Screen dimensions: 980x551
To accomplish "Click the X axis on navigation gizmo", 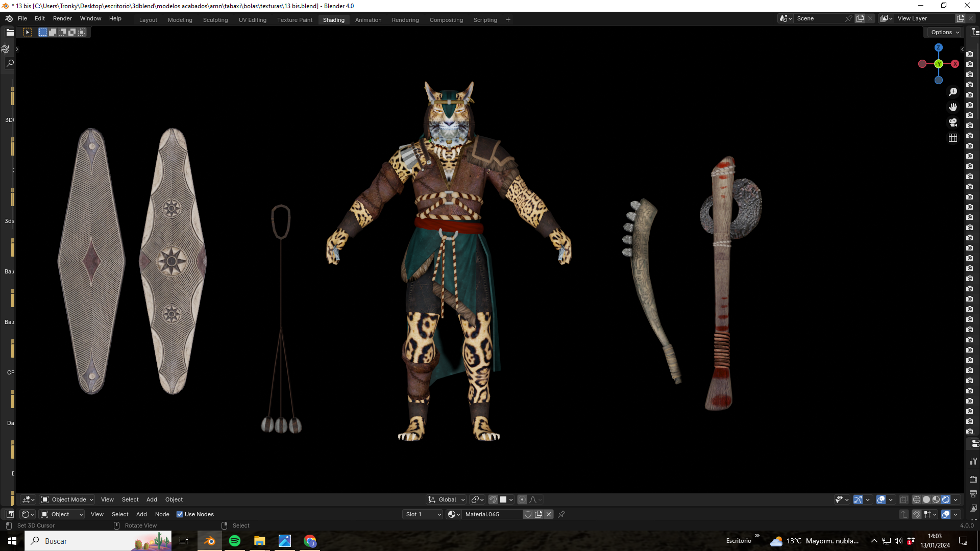I will (955, 64).
